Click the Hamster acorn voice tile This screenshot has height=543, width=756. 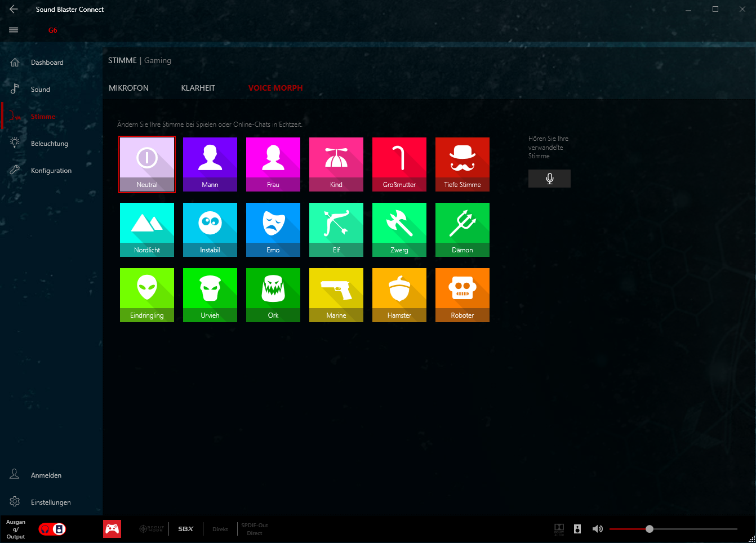[399, 295]
